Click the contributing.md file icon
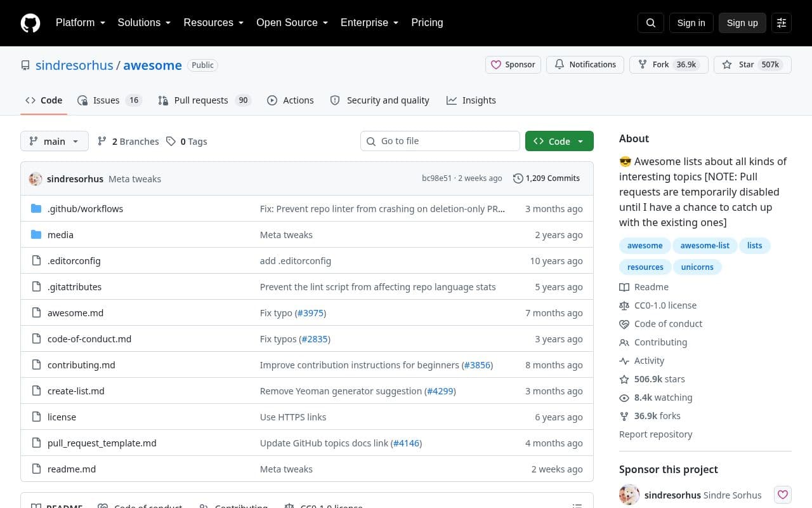The width and height of the screenshot is (812, 508). (x=36, y=365)
